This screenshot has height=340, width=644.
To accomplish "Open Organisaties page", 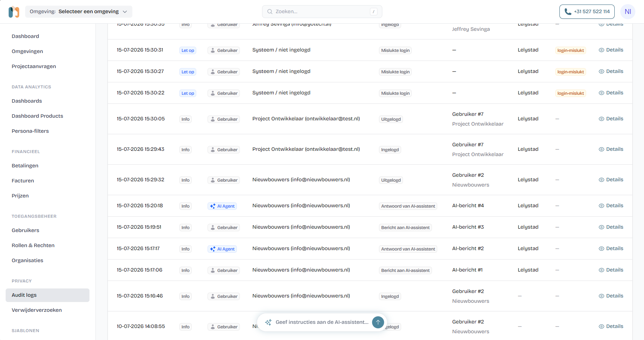I will (27, 260).
